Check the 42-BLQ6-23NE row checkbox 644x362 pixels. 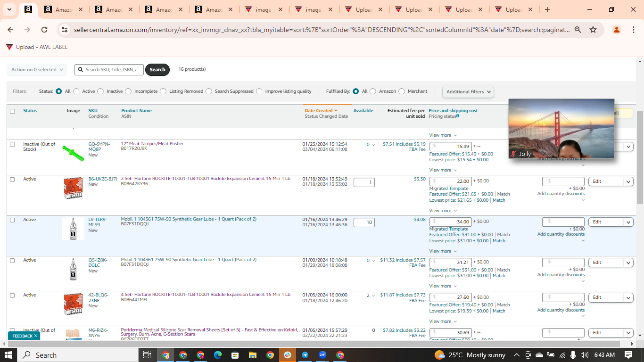point(12,295)
